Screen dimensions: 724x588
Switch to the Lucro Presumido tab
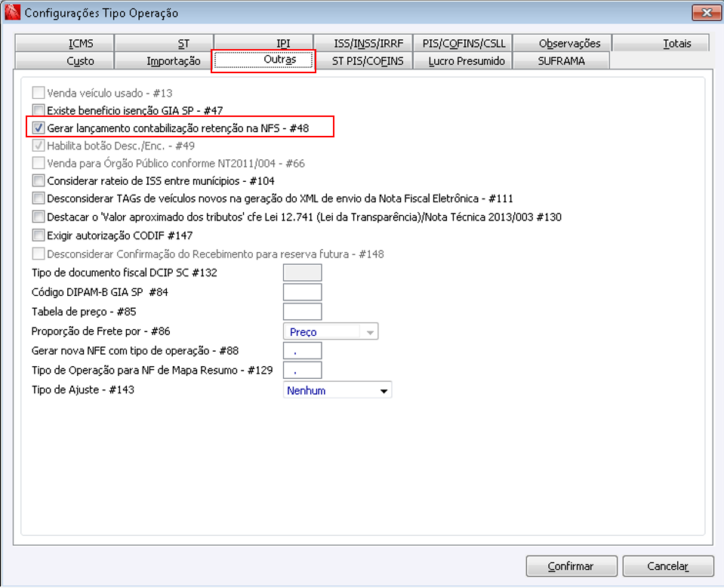pos(463,61)
